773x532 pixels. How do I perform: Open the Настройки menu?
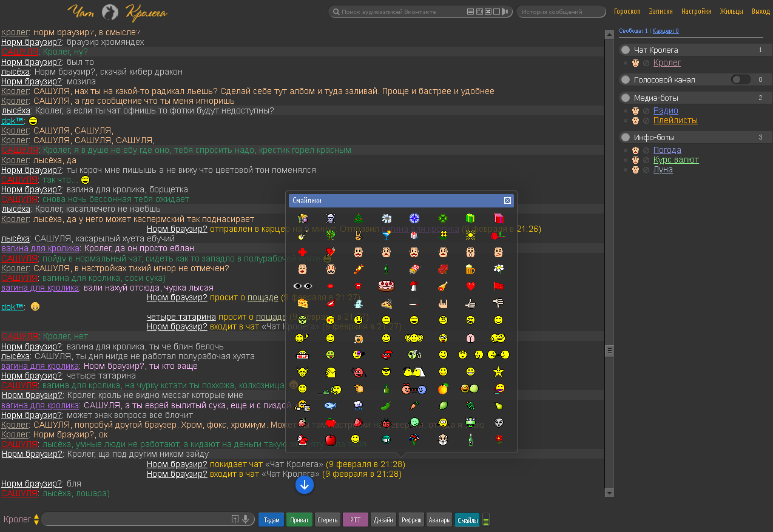coord(696,12)
